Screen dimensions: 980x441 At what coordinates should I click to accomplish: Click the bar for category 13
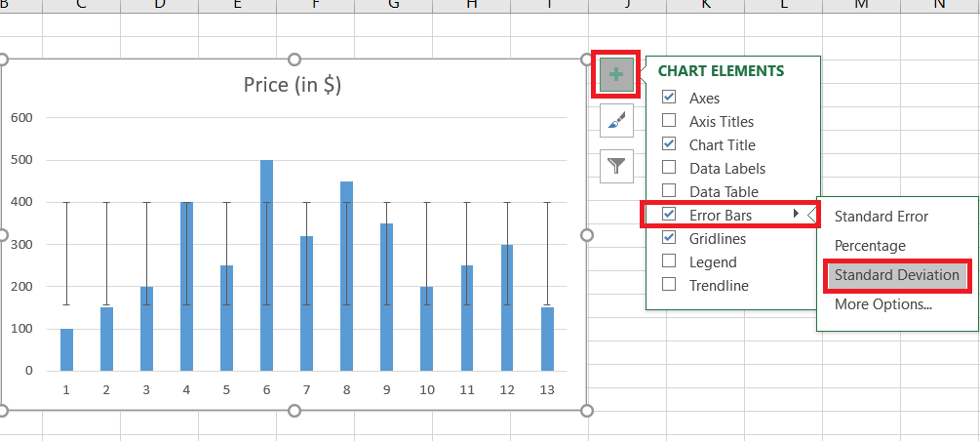click(547, 339)
